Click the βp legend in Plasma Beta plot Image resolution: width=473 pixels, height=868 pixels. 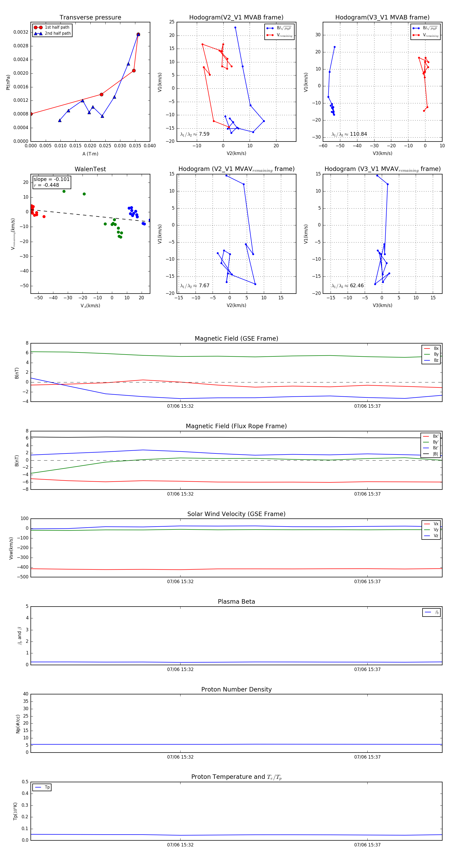[431, 612]
